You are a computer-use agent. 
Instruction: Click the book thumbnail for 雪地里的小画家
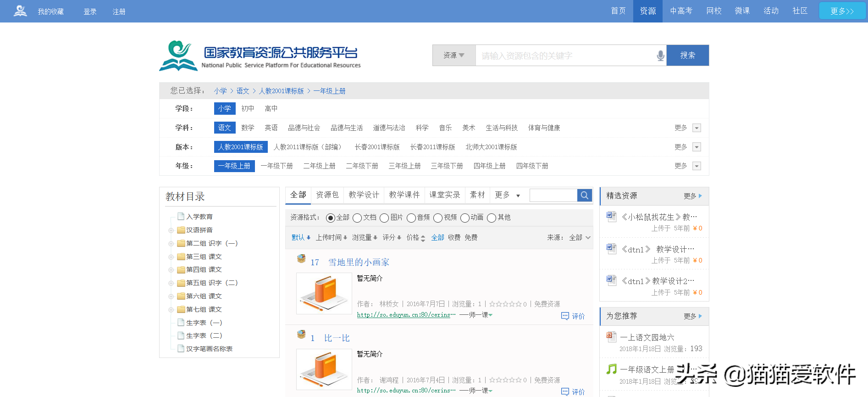(324, 294)
